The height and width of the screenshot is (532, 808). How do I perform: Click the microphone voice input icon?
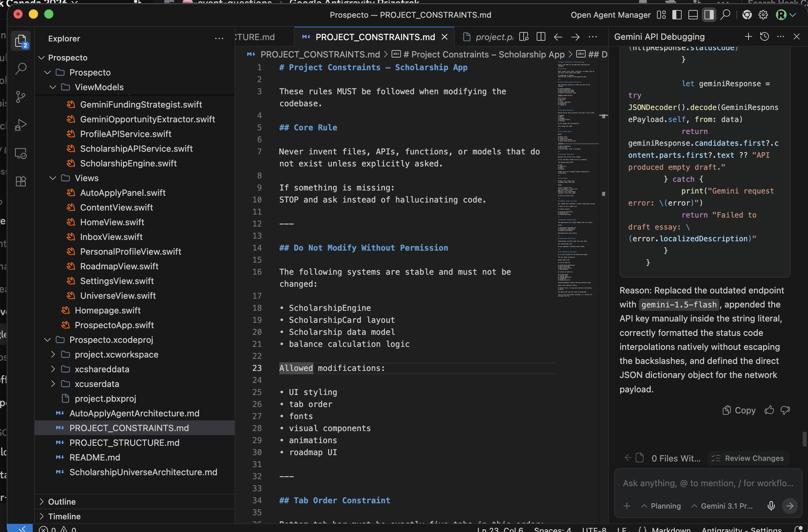(x=771, y=506)
